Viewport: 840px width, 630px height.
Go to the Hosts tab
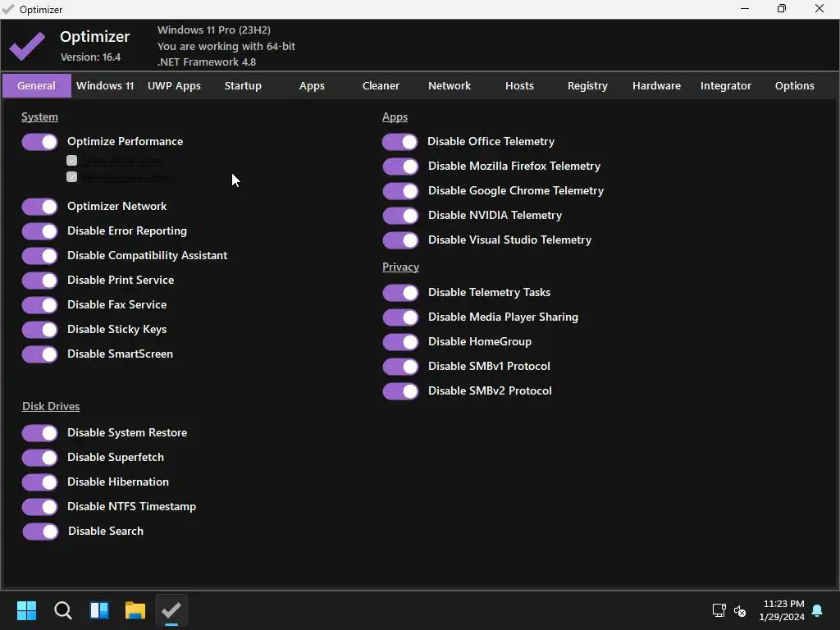click(x=519, y=85)
